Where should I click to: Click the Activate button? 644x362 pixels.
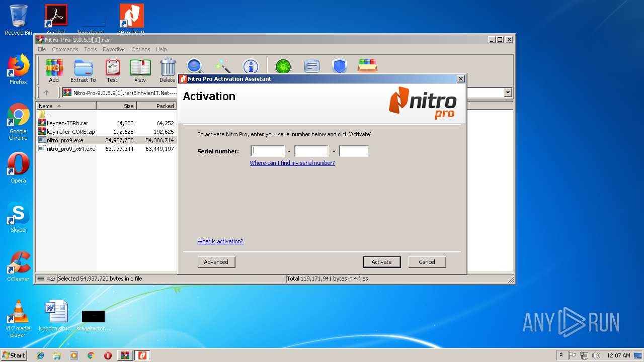(382, 262)
